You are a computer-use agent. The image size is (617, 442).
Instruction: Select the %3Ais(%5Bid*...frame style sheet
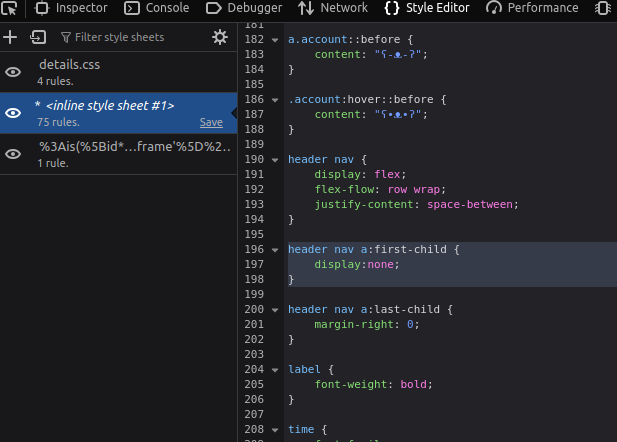point(118,154)
